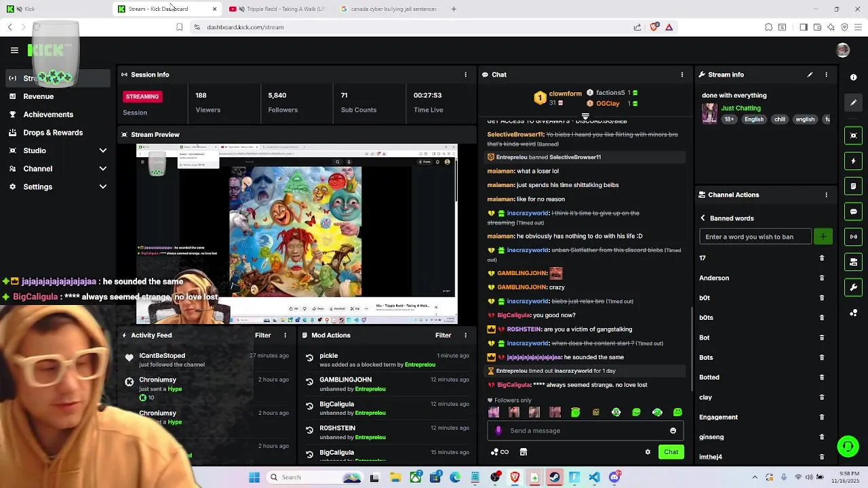
Task: Open Chat panel three-dot menu
Action: [682, 75]
